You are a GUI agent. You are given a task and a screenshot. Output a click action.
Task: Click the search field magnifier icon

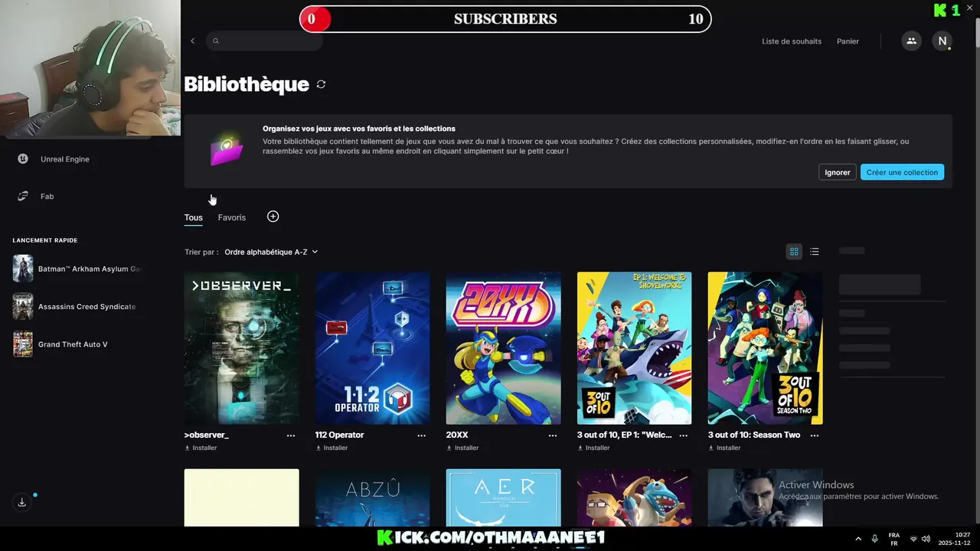pyautogui.click(x=216, y=41)
